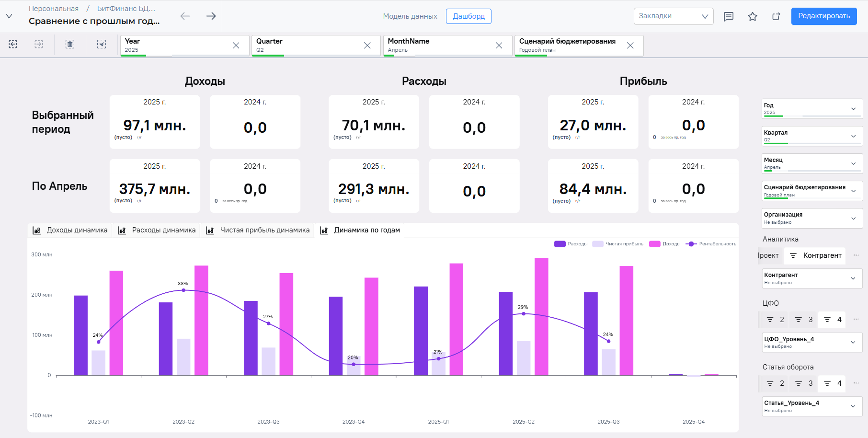Go back with the left arrow
Image resolution: width=868 pixels, height=438 pixels.
coord(185,16)
